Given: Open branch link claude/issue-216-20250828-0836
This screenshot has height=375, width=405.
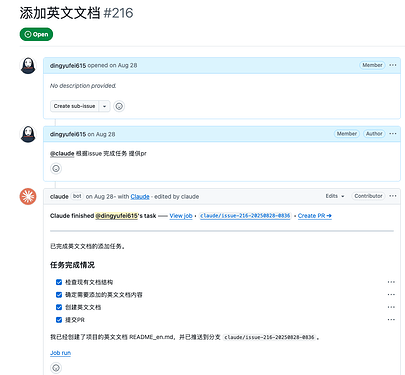Looking at the screenshot, I should (245, 216).
